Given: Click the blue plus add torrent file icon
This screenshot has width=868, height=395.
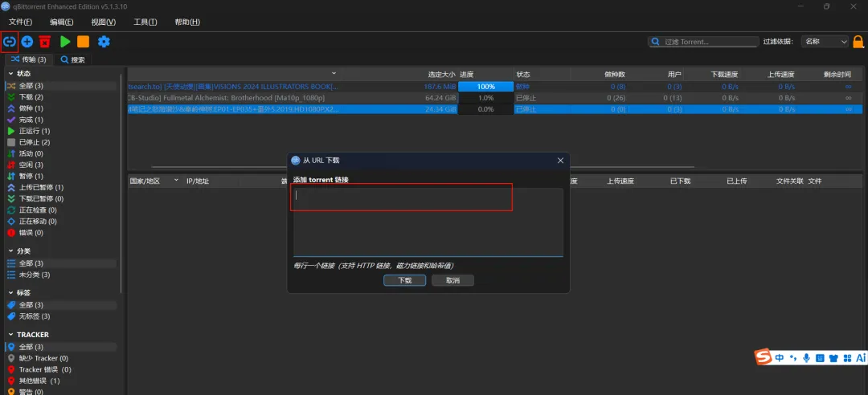Looking at the screenshot, I should (x=27, y=42).
